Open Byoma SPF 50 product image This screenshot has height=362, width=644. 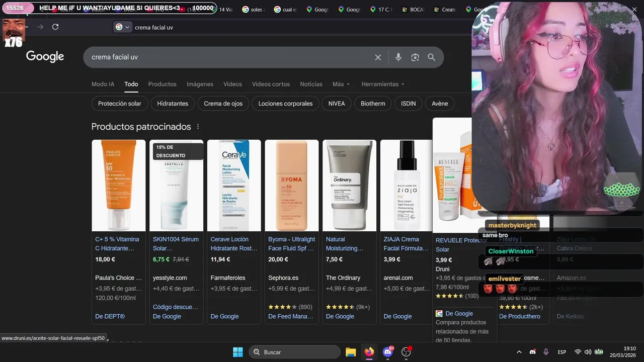click(x=292, y=185)
